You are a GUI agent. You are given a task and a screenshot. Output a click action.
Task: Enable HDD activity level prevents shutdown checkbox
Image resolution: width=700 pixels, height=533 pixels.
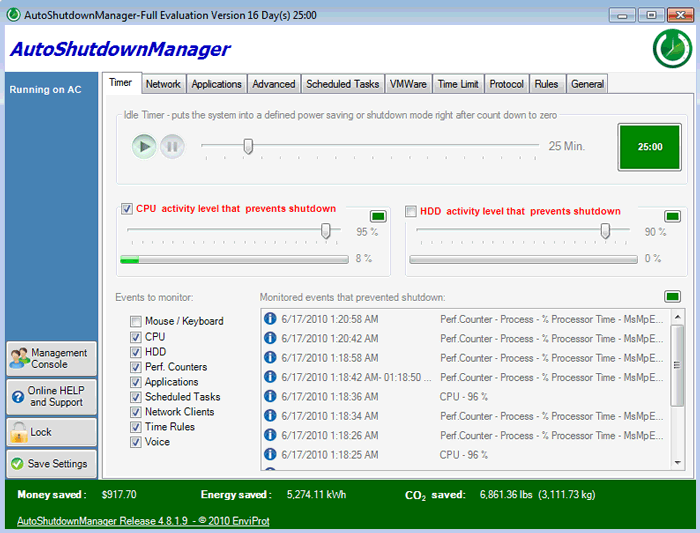[x=411, y=211]
